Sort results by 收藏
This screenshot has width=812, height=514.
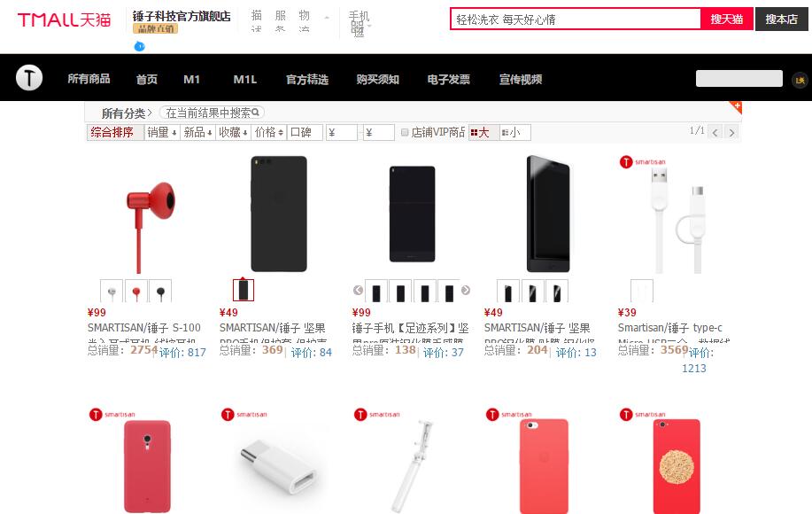click(233, 133)
